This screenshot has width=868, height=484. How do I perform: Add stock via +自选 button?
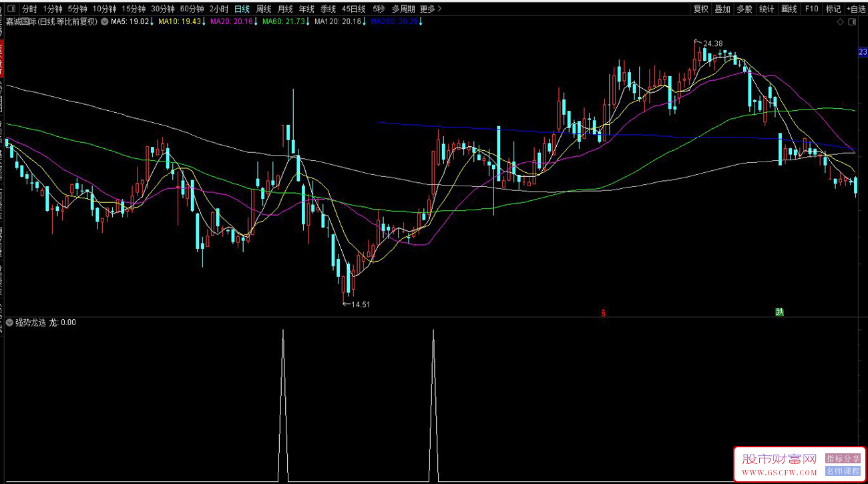(856, 9)
